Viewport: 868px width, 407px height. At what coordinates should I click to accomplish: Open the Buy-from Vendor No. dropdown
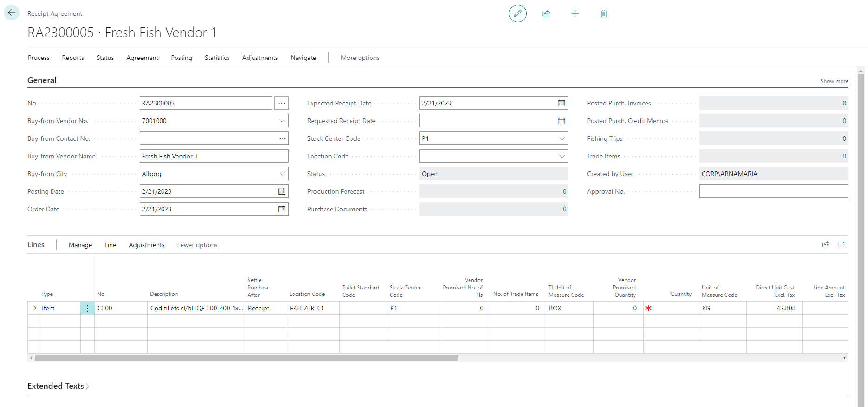(x=282, y=121)
